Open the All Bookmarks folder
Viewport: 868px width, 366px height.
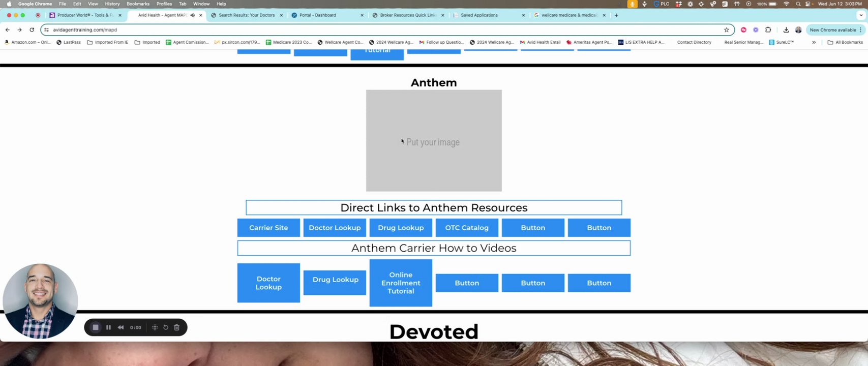tap(845, 42)
